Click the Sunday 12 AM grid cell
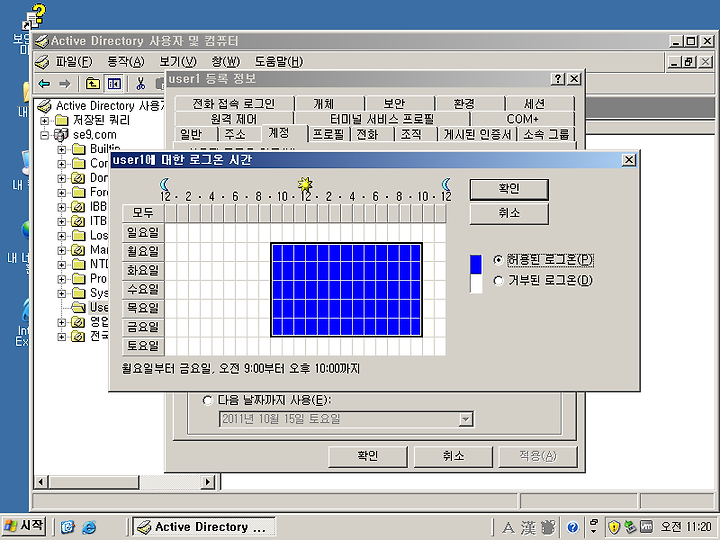 click(x=170, y=233)
